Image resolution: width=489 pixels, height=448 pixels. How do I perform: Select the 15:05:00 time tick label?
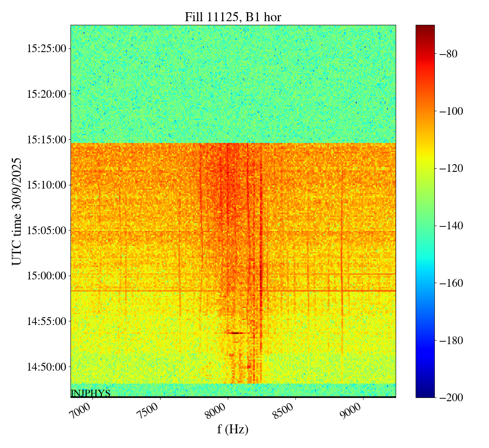click(x=46, y=231)
